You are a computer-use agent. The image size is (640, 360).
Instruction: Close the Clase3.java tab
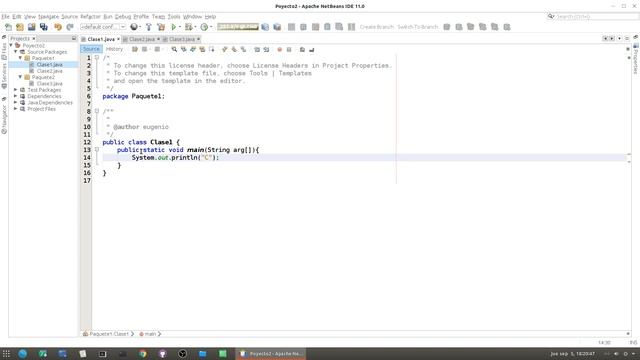click(198, 39)
